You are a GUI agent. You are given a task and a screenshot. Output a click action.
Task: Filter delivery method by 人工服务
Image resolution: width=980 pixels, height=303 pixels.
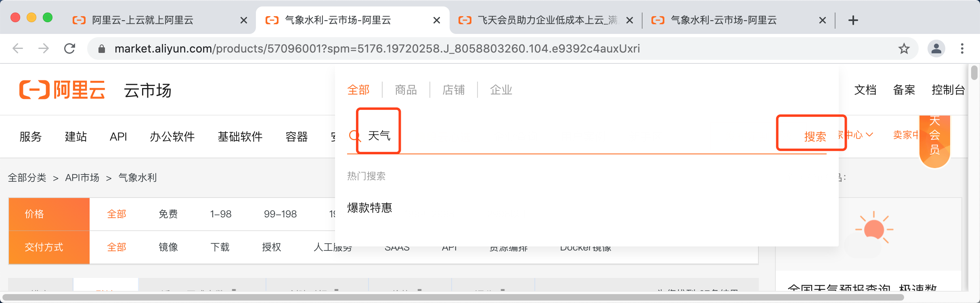point(333,247)
